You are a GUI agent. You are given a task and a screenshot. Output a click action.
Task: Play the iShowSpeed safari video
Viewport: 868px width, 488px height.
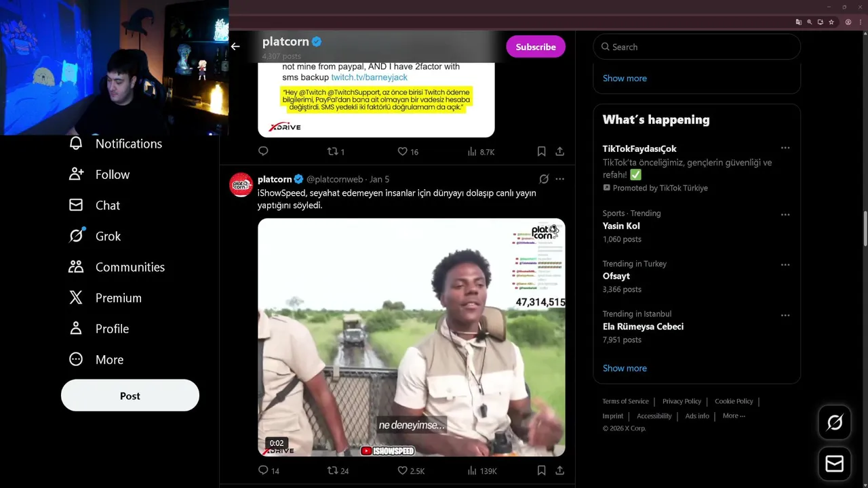click(411, 337)
